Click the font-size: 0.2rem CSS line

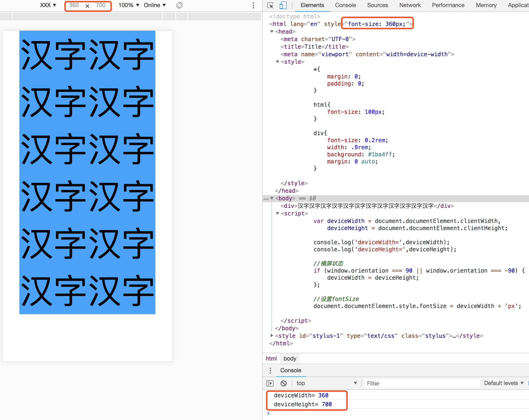tap(357, 140)
